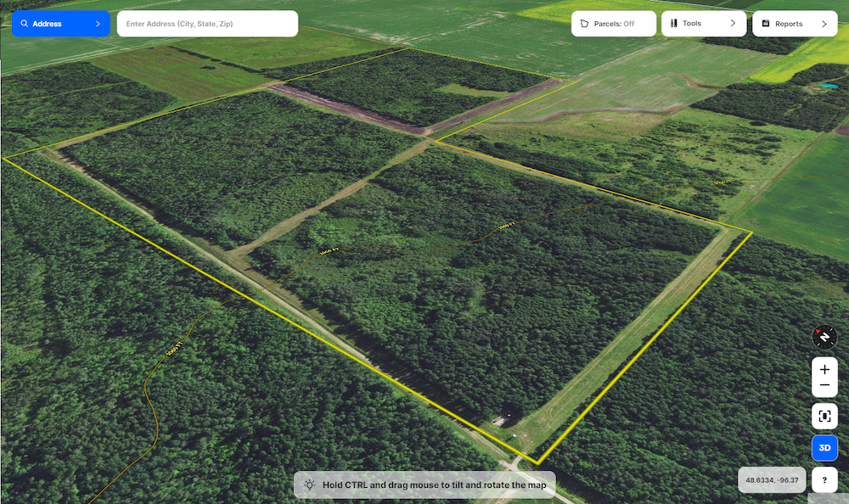Zoom in with the plus button
The height and width of the screenshot is (504, 849).
coord(824,370)
